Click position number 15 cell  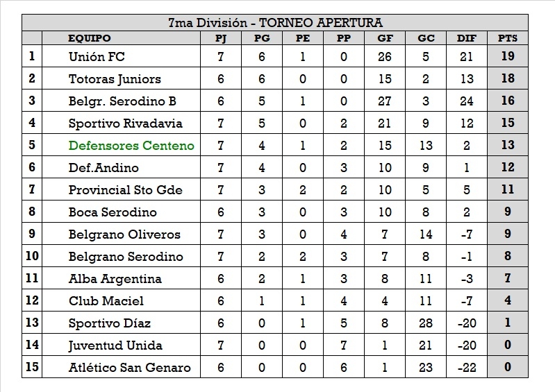pos(32,368)
